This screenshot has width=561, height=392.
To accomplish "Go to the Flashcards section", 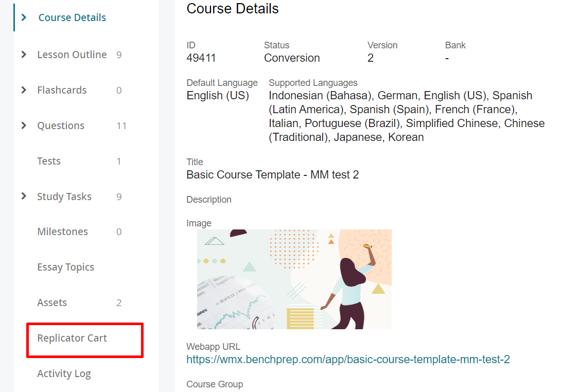I will pos(62,90).
